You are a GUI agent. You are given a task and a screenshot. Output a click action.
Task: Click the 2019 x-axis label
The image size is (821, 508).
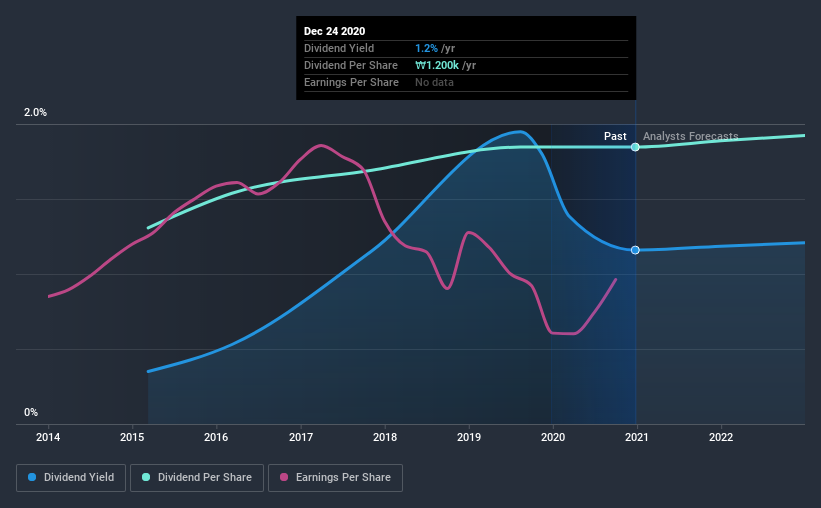point(469,437)
